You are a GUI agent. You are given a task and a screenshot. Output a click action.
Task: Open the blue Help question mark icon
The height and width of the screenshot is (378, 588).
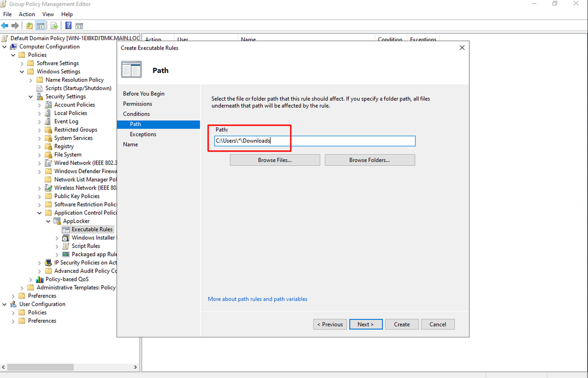pyautogui.click(x=68, y=26)
